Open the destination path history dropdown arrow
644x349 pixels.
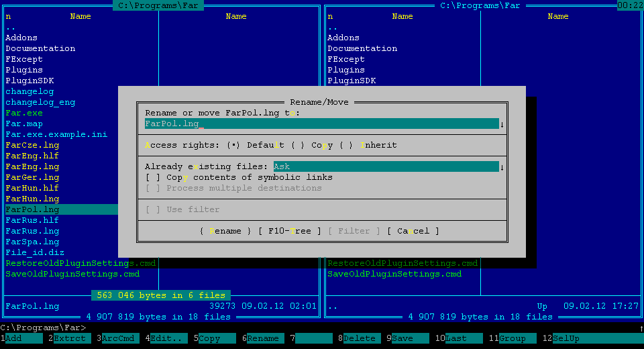[x=502, y=124]
